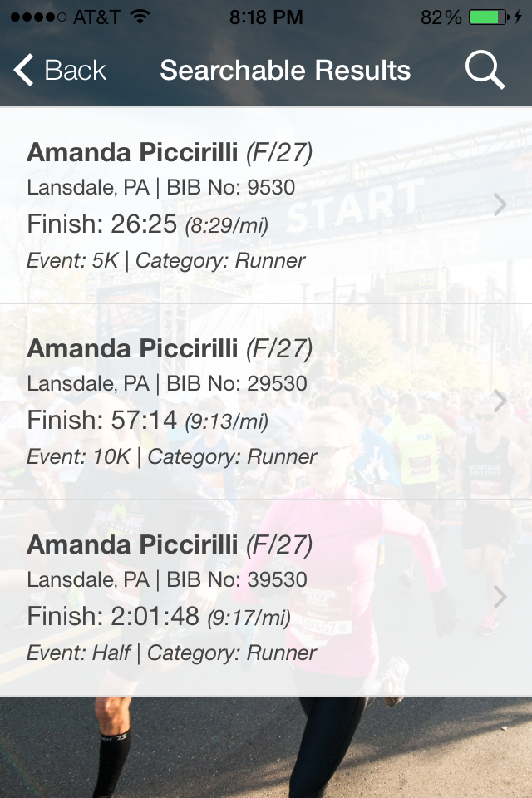
Task: Open Amanda Piccirilli's 5K result
Action: coord(170,153)
